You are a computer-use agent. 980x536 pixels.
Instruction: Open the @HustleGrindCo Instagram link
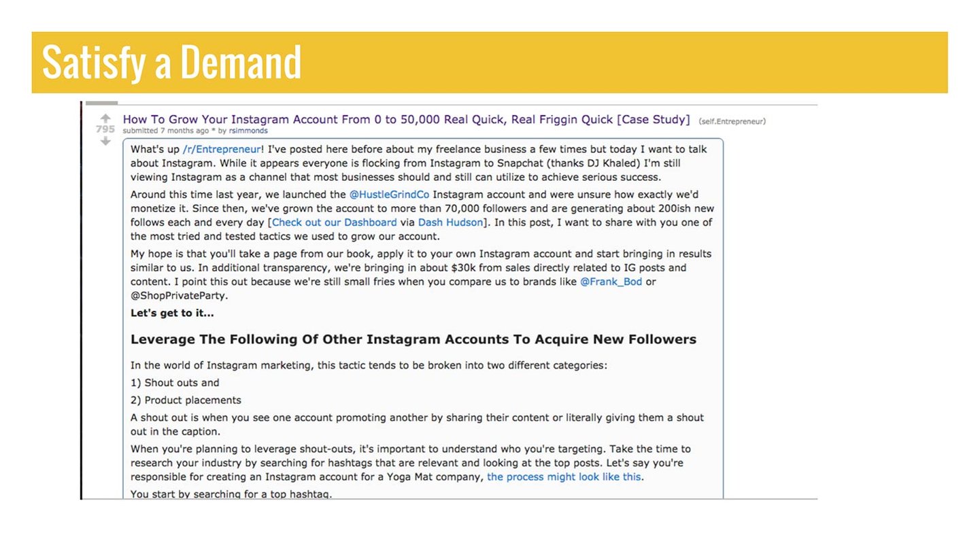tap(389, 195)
